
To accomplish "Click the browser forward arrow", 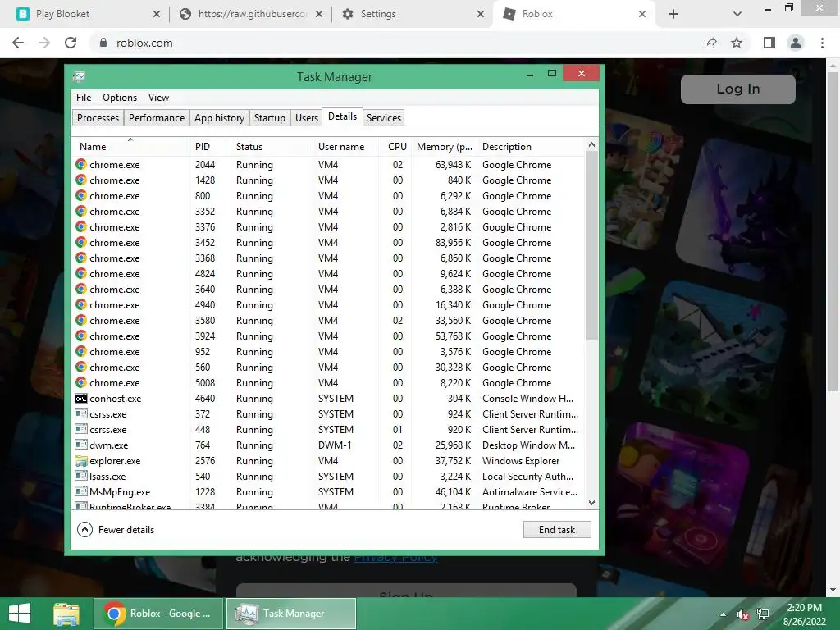I will point(44,43).
